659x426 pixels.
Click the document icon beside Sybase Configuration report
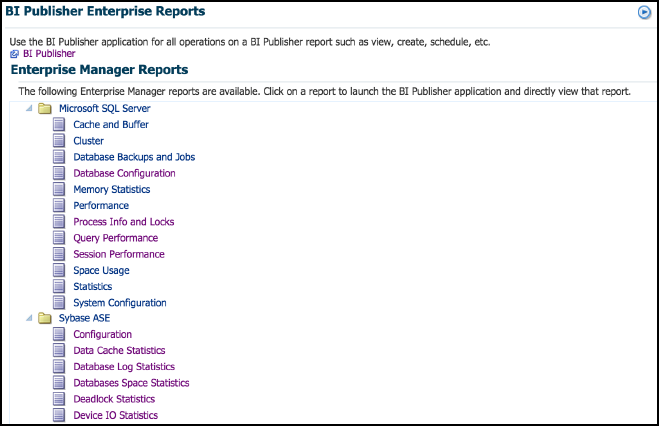(x=59, y=334)
